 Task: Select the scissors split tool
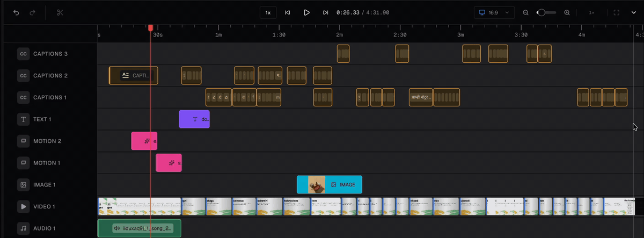60,12
